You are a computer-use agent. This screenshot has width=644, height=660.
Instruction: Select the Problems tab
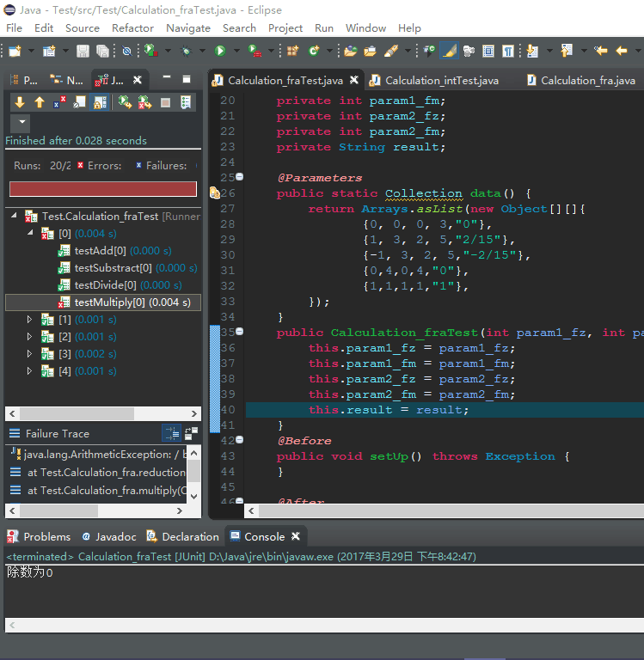click(40, 536)
